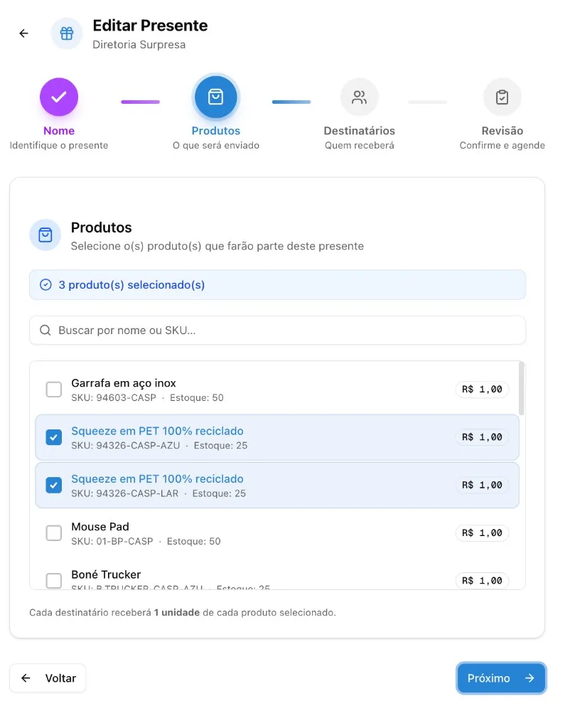
Task: Click the check circle in selected products banner
Action: click(x=45, y=284)
